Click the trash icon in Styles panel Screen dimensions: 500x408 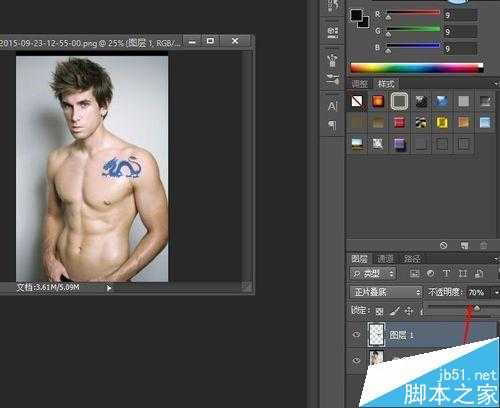[483, 246]
